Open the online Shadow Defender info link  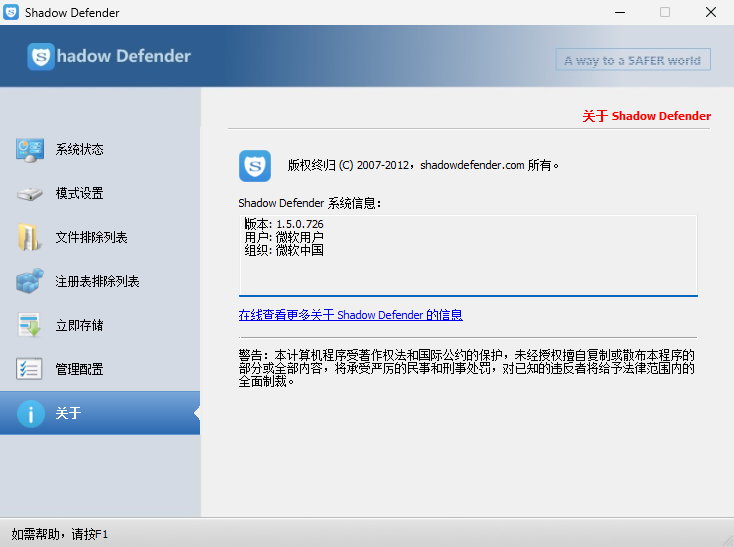351,315
